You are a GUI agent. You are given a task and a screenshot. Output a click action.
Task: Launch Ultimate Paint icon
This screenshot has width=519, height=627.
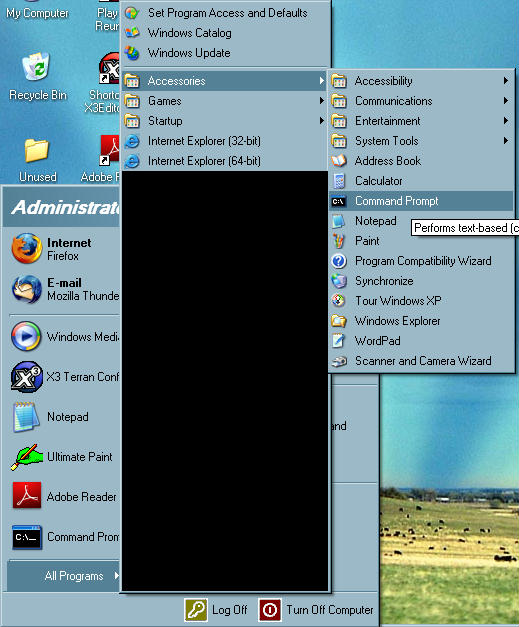26,457
